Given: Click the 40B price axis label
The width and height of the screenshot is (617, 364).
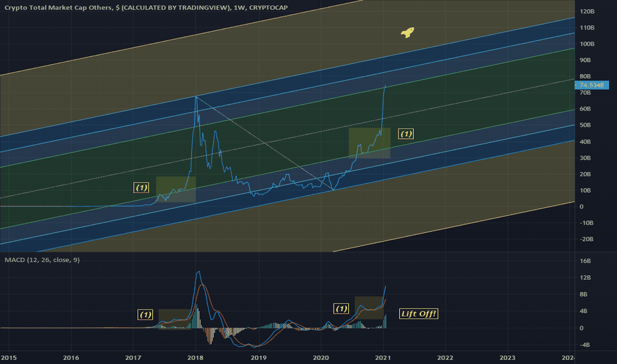Looking at the screenshot, I should 585,142.
